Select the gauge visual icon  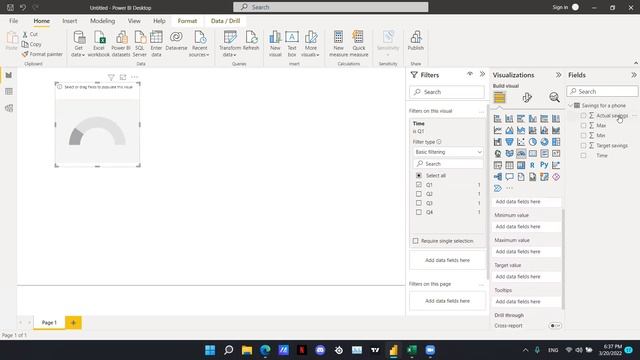coord(521,153)
